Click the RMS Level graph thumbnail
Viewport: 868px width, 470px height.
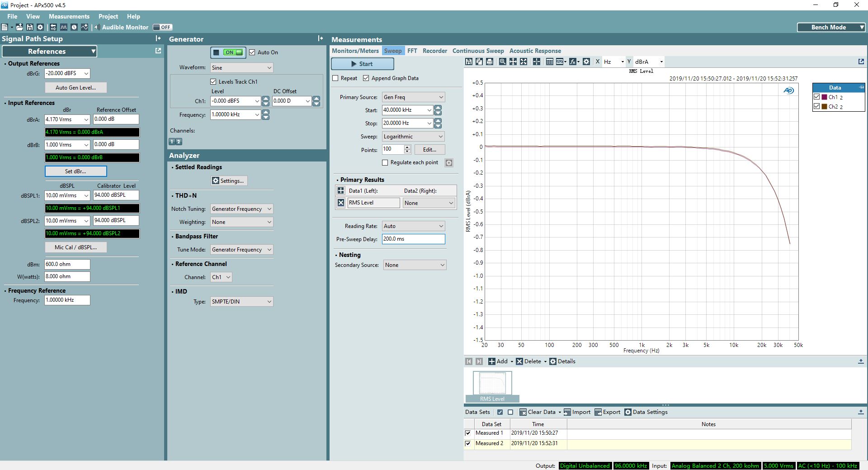pos(492,387)
